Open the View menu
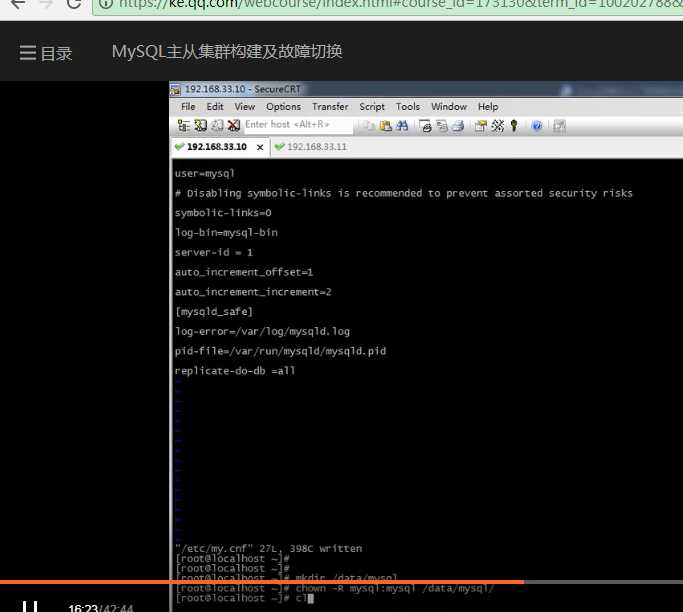This screenshot has height=612, width=683. pyautogui.click(x=244, y=107)
